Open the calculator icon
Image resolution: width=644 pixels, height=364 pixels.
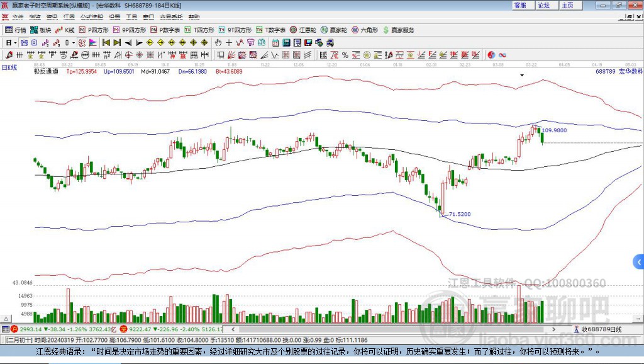287,43
